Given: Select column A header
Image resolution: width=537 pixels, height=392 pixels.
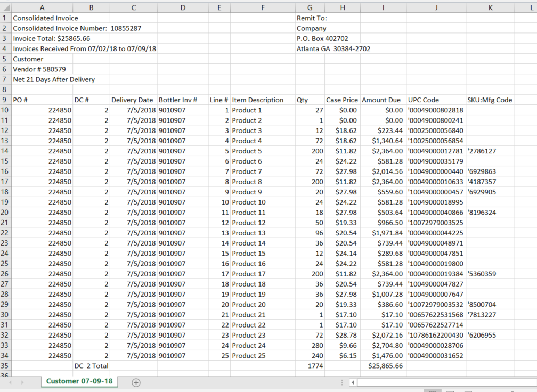Looking at the screenshot, I should pos(42,7).
